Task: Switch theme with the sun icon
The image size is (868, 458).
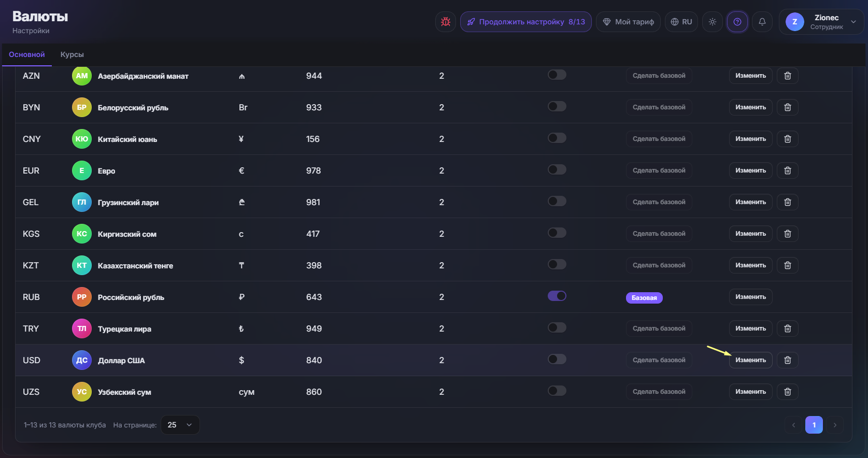Action: coord(713,22)
